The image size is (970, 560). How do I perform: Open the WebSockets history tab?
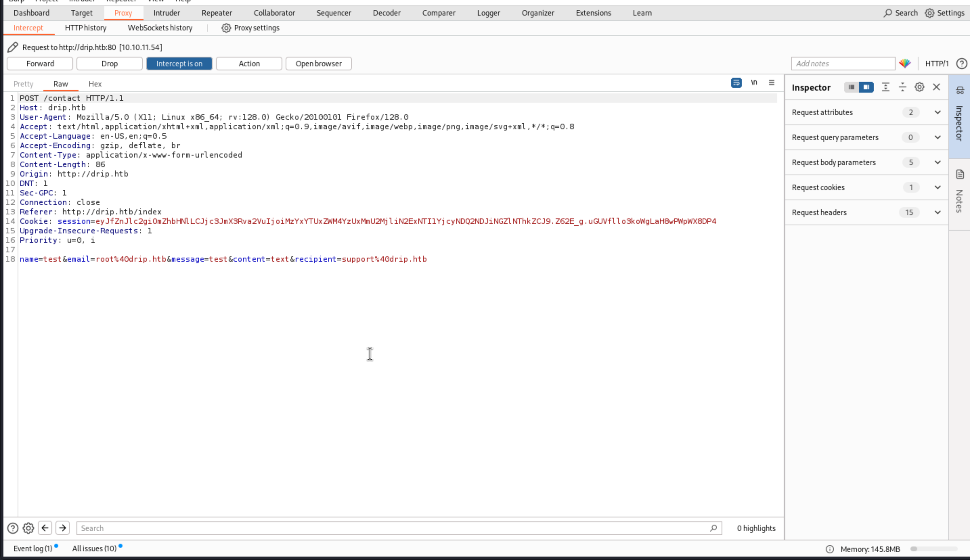pos(160,28)
